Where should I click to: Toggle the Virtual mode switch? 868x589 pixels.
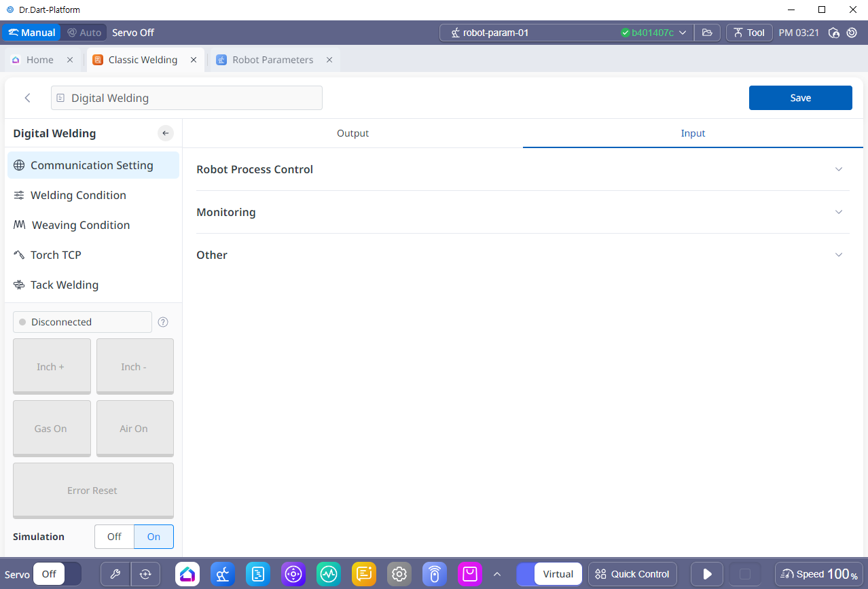[549, 574]
